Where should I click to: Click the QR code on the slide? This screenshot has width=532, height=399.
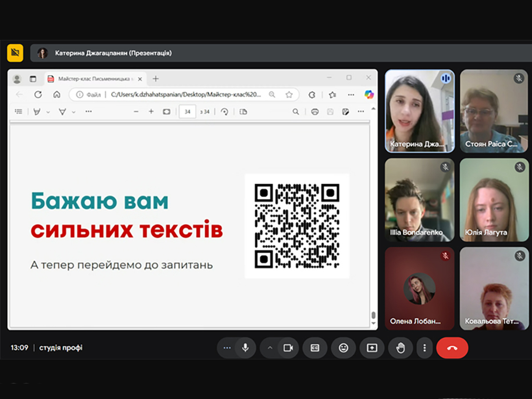297,226
